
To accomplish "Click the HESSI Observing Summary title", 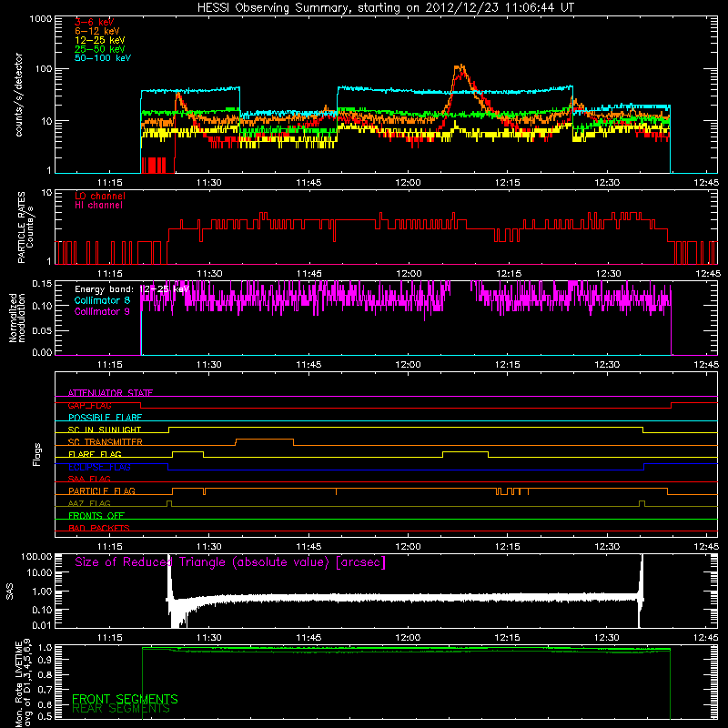I will (x=386, y=8).
